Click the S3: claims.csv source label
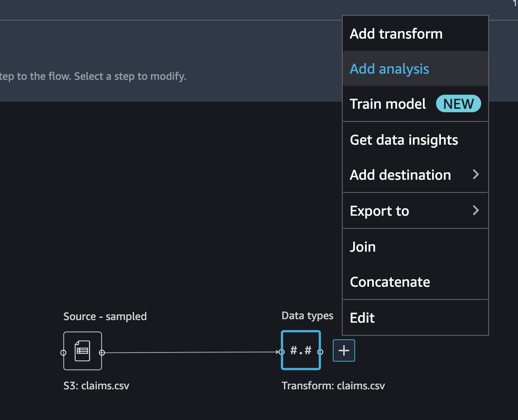This screenshot has width=518, height=420. pyautogui.click(x=96, y=386)
